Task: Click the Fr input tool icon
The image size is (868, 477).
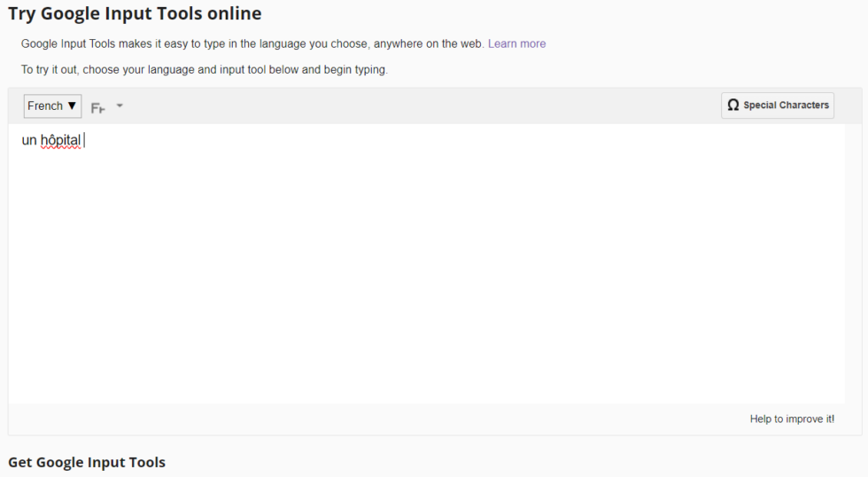Action: [97, 107]
